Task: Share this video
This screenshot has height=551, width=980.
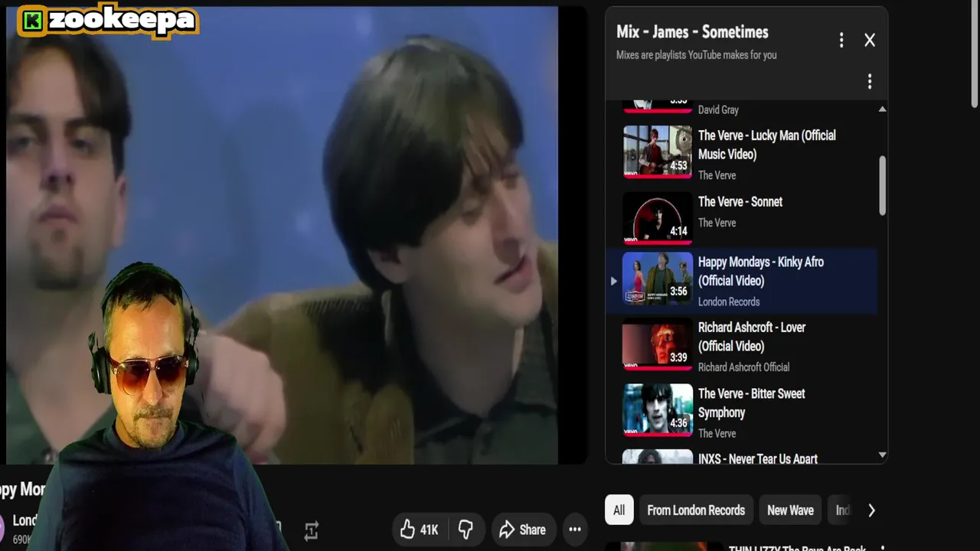Action: tap(523, 530)
